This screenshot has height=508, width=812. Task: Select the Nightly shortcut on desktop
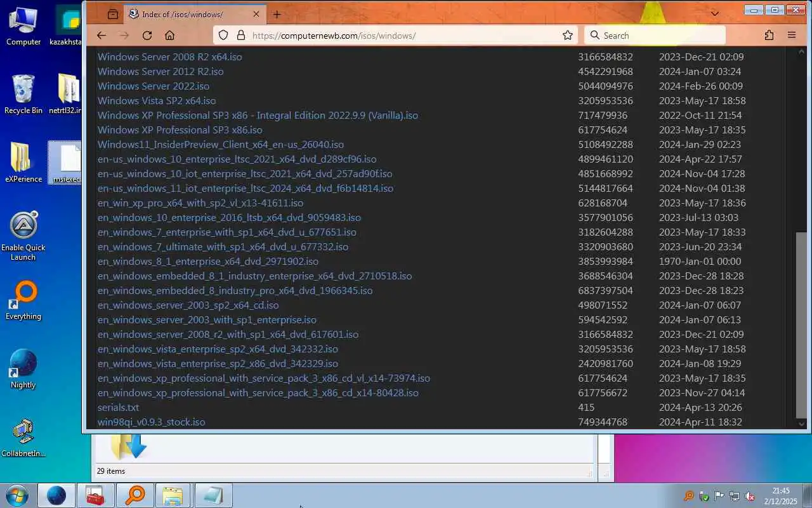tap(23, 369)
